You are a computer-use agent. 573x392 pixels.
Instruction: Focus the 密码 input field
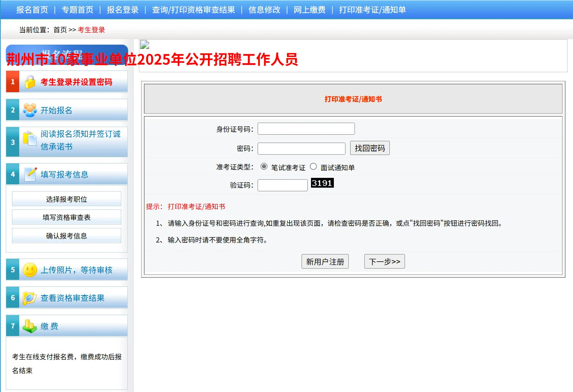coord(302,148)
